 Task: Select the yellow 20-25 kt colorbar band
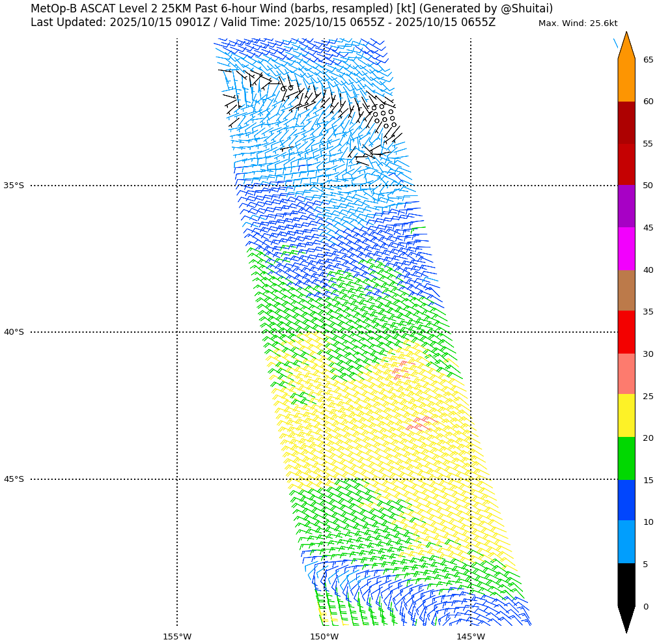click(626, 415)
